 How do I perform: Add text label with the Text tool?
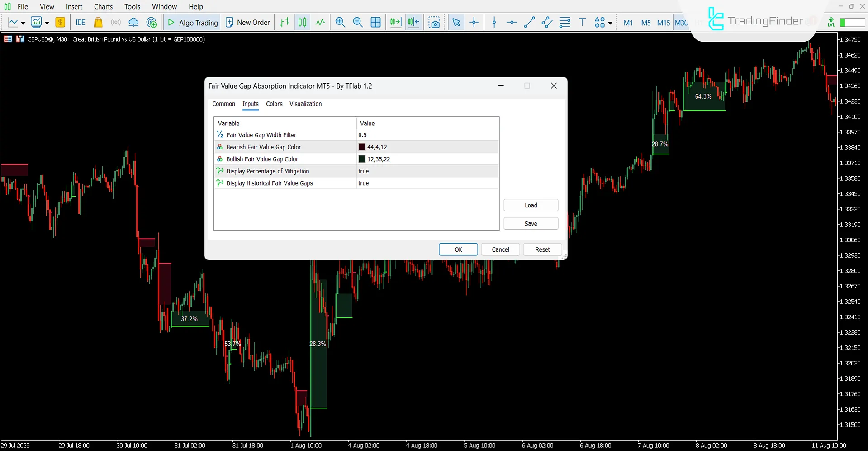582,22
